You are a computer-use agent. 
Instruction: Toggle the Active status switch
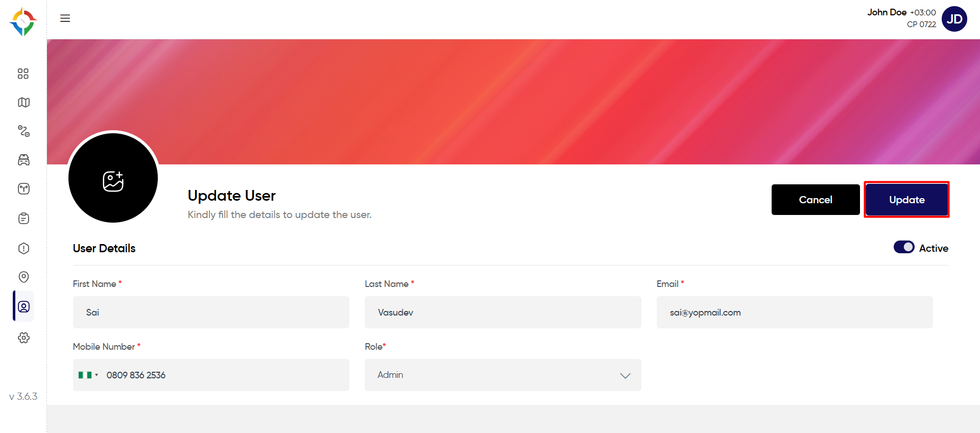point(904,247)
